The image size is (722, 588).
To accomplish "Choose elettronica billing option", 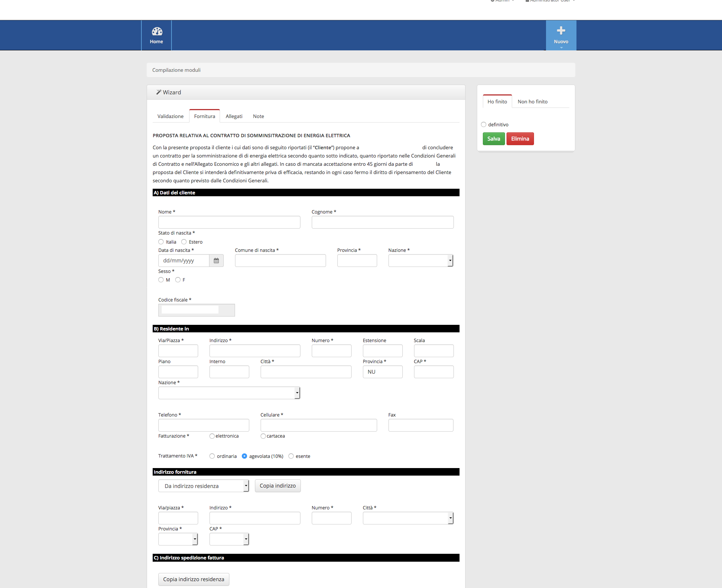I will pos(212,436).
